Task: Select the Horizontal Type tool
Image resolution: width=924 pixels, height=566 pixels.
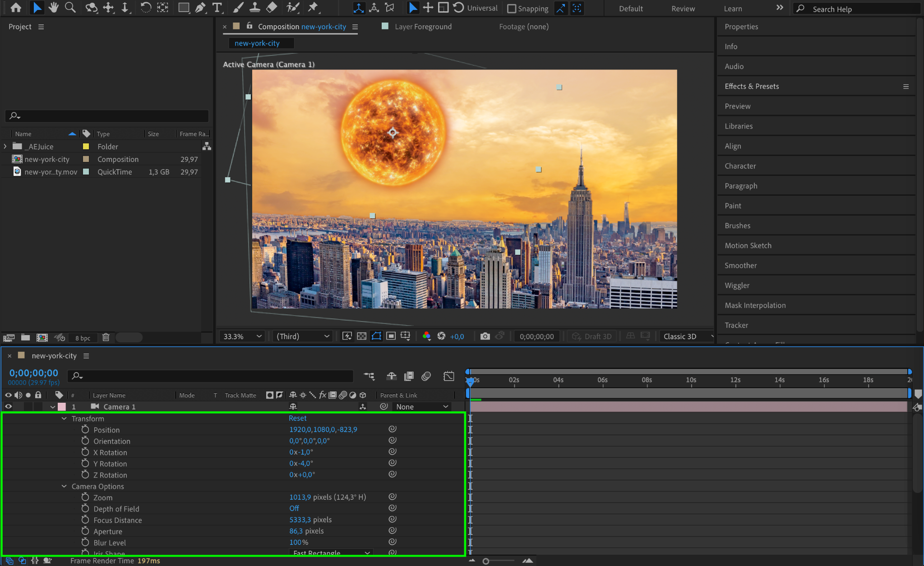Action: click(217, 8)
